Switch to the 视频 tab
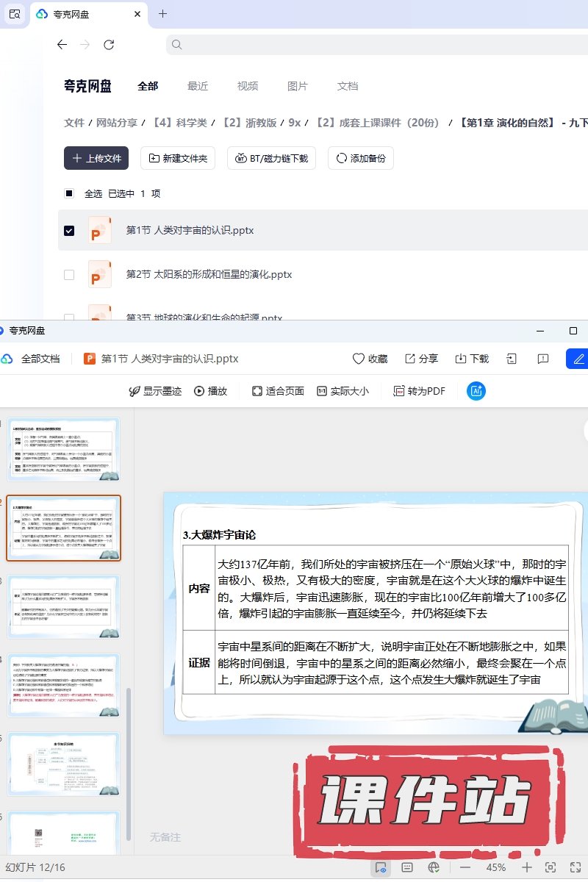 [247, 86]
